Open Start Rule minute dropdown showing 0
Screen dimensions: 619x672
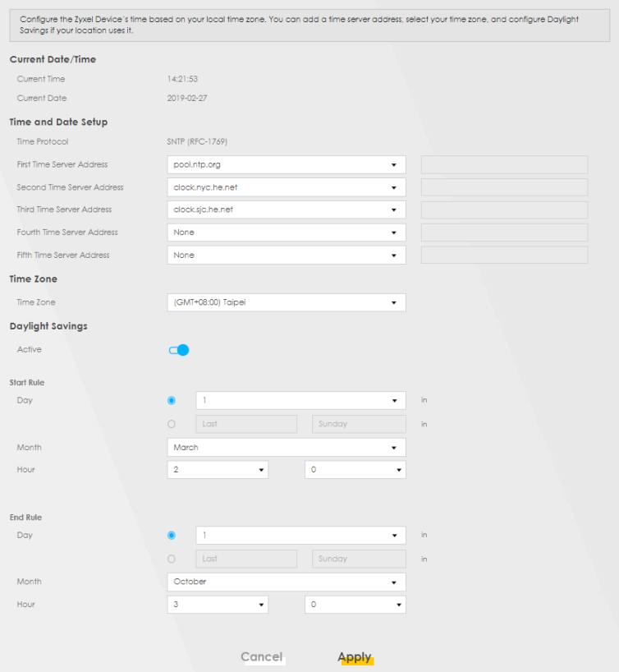tap(355, 470)
